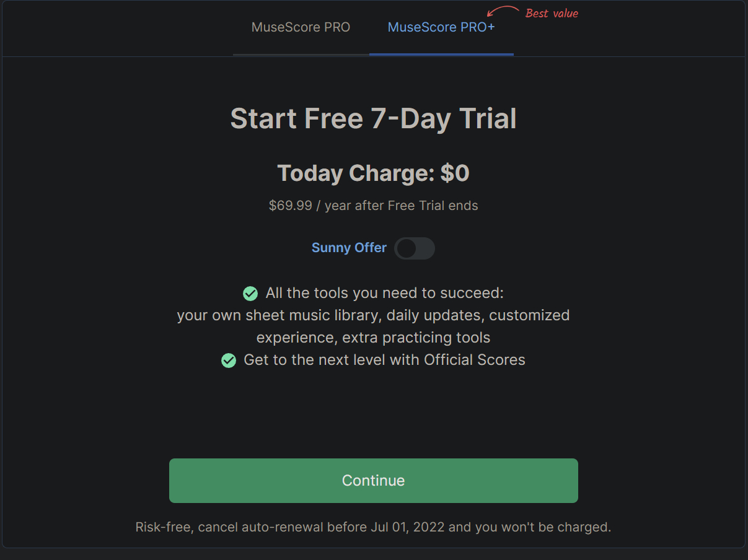This screenshot has height=560, width=748.
Task: Click the Start Free 7-Day Trial heading
Action: 373,118
